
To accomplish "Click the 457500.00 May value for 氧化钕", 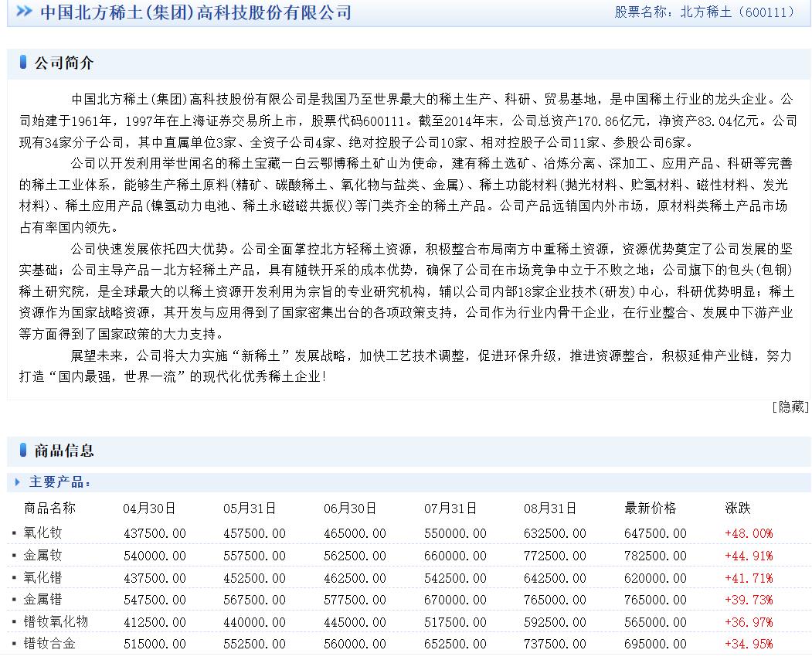I will 254,533.
